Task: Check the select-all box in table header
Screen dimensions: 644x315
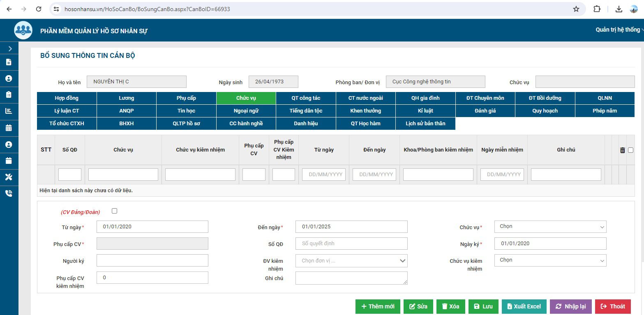Action: coord(630,150)
